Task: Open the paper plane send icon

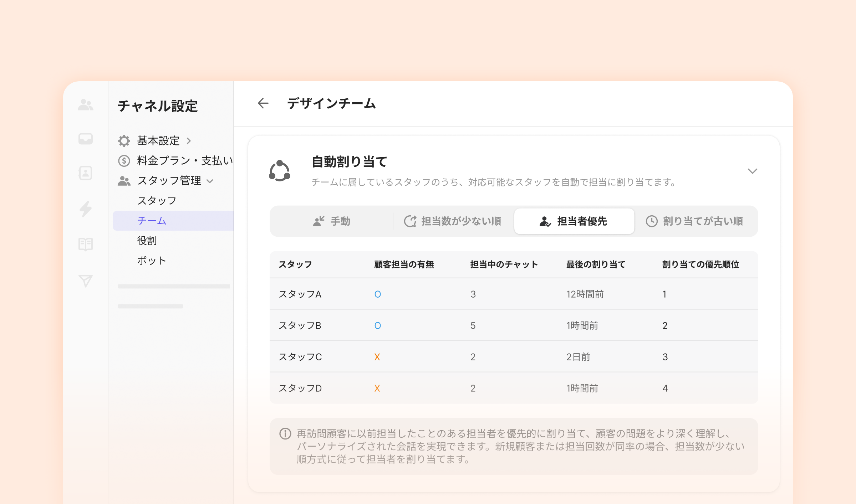Action: click(86, 281)
